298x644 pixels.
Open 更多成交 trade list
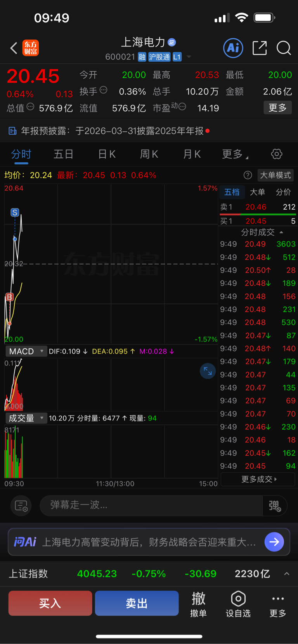258,479
